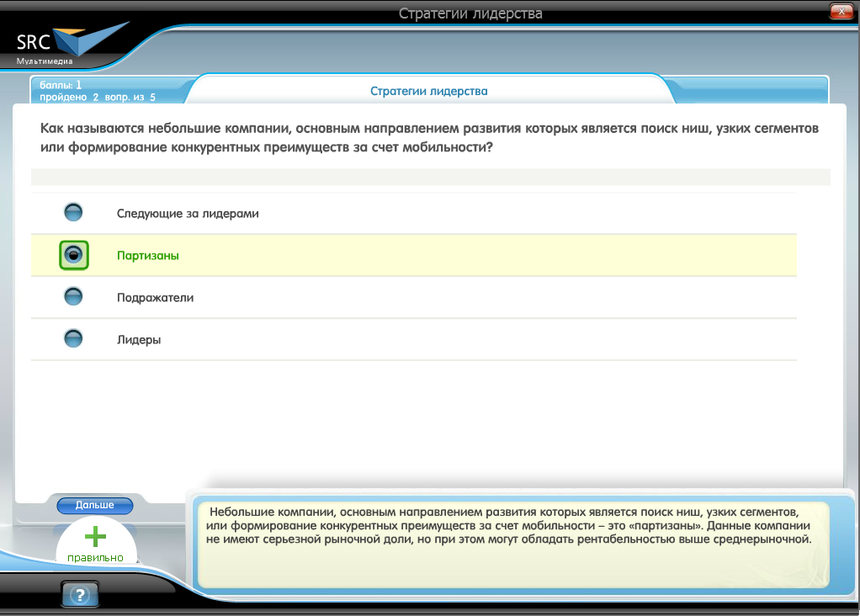Image resolution: width=860 pixels, height=616 pixels.
Task: Click the пройдено 2 вопр. из 5 counter
Action: 98,97
